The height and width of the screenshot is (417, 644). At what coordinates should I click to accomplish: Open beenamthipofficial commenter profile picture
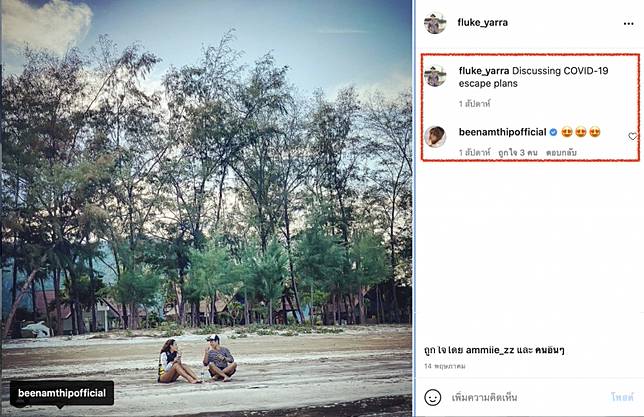435,136
